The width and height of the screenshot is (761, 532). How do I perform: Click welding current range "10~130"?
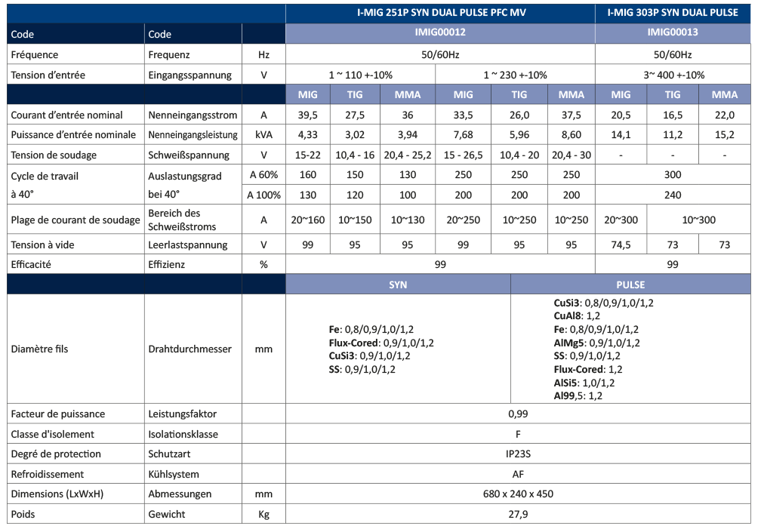408,220
